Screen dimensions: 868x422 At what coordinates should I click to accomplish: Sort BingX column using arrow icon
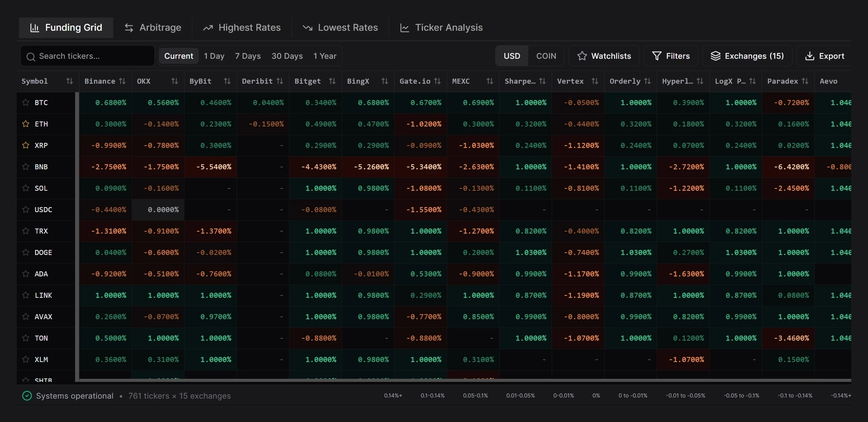pos(385,81)
